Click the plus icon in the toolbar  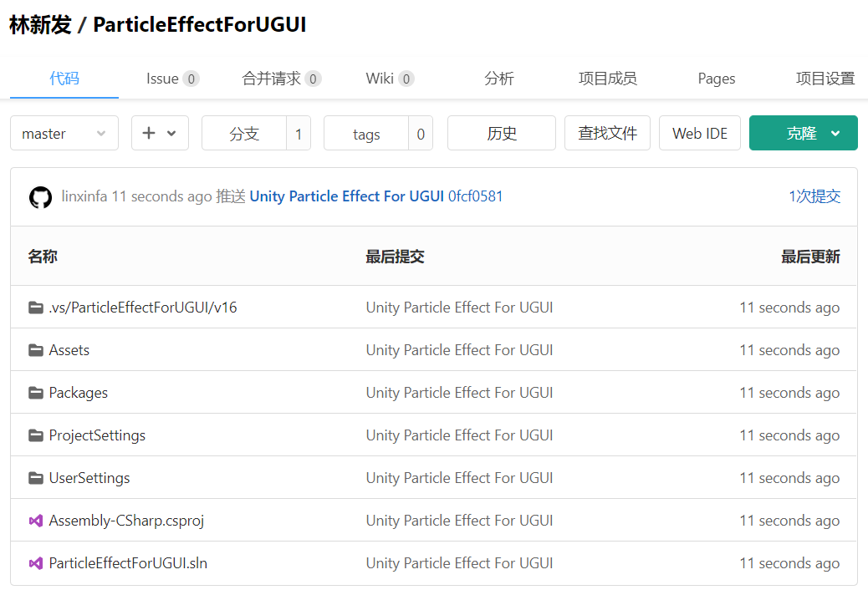click(x=149, y=133)
